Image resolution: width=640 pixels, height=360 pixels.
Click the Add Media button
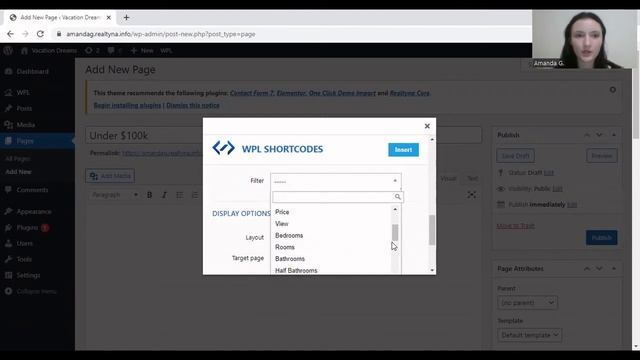110,176
